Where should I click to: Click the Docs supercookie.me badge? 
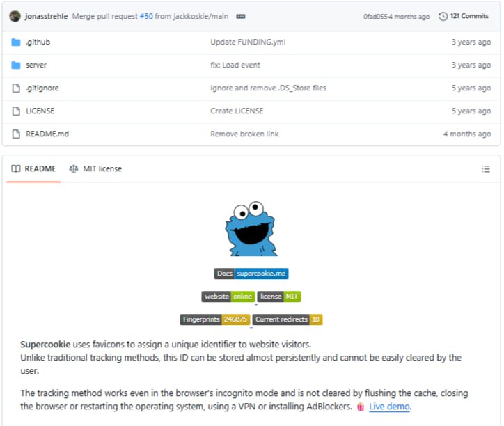click(x=251, y=274)
